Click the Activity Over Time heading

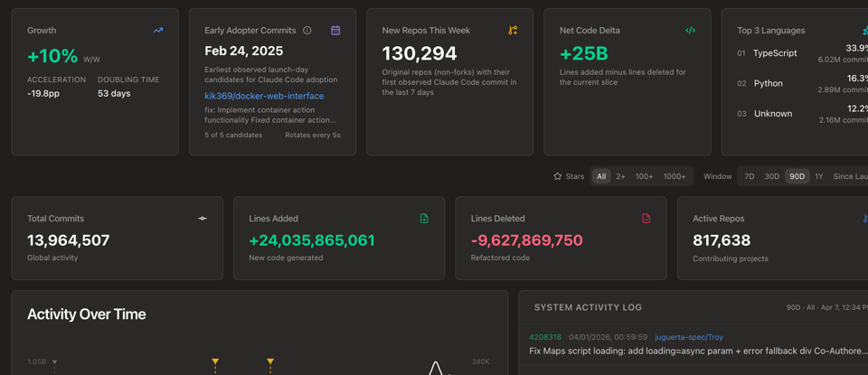pos(87,314)
